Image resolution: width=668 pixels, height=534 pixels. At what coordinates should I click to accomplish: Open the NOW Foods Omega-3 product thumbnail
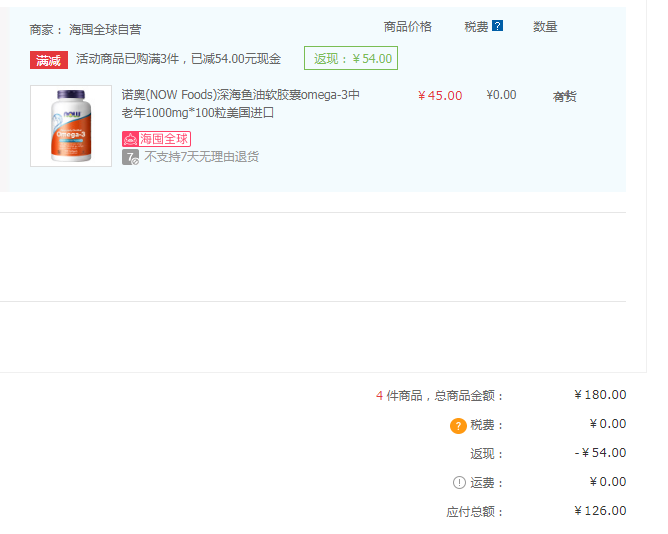(x=71, y=126)
